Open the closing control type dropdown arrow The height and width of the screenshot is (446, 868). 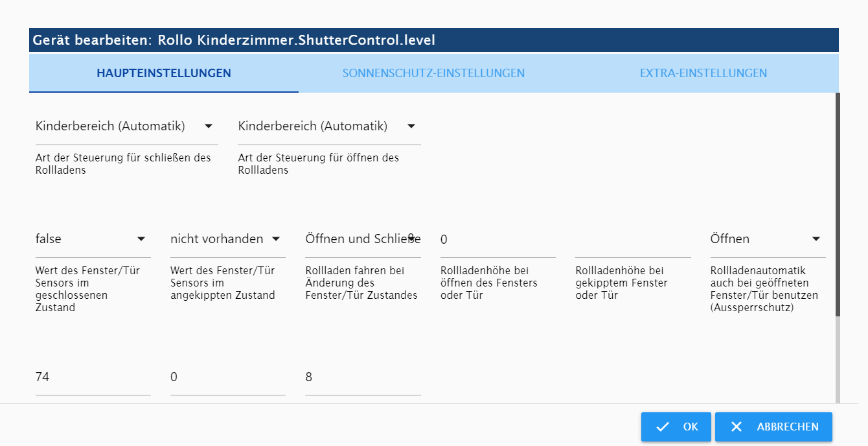coord(209,126)
